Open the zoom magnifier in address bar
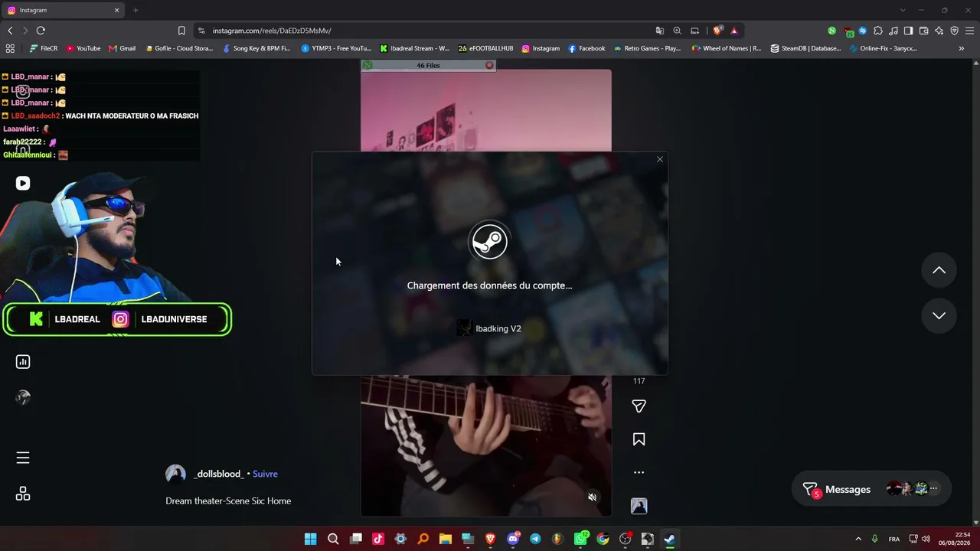Viewport: 980px width, 551px height. coord(677,31)
